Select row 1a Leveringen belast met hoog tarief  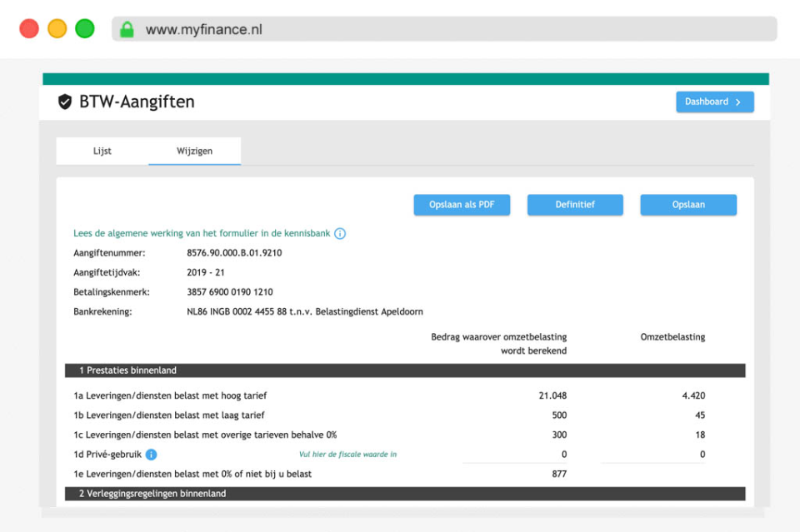[250, 395]
